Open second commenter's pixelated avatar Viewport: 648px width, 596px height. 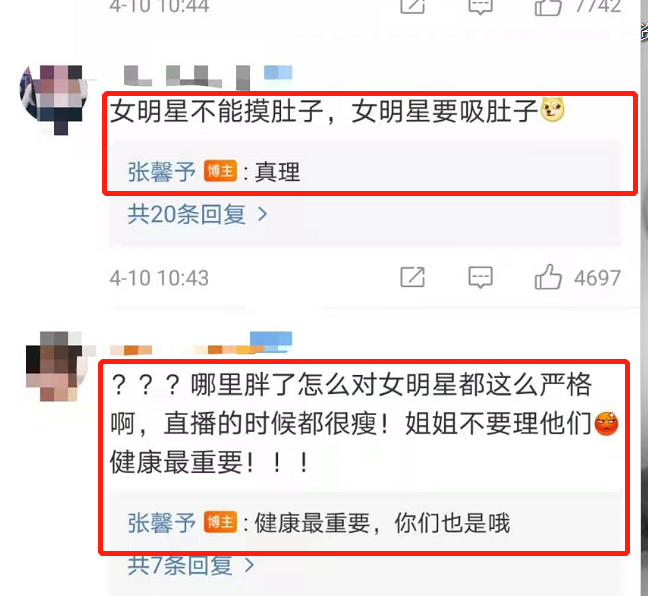pos(56,366)
